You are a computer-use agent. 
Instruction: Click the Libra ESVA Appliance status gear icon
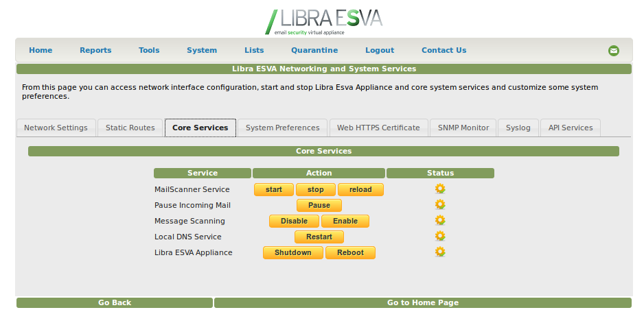(x=440, y=252)
